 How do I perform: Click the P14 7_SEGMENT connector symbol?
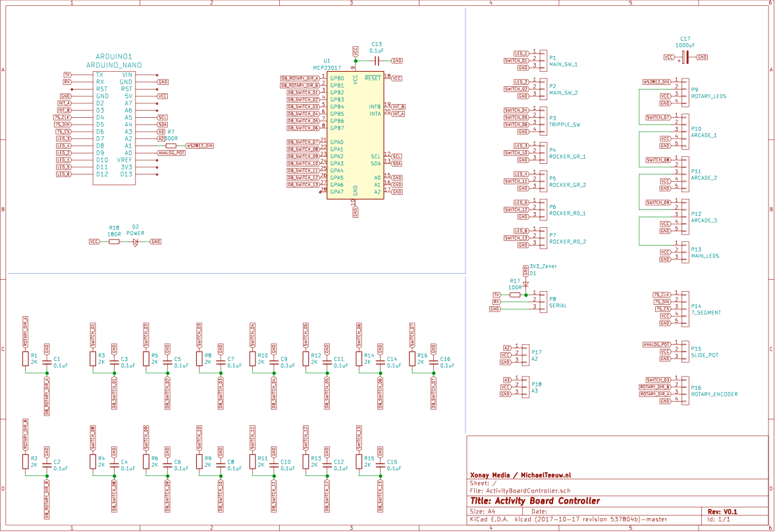pyautogui.click(x=685, y=309)
